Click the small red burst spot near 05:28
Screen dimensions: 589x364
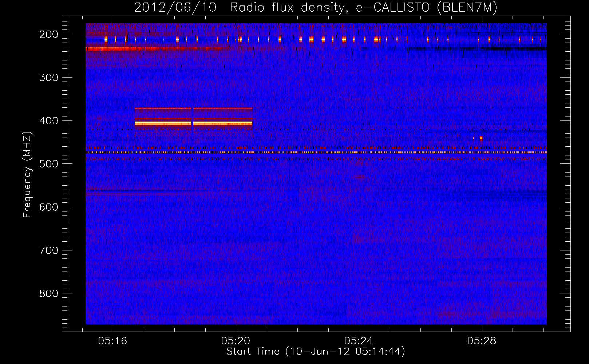[481, 139]
